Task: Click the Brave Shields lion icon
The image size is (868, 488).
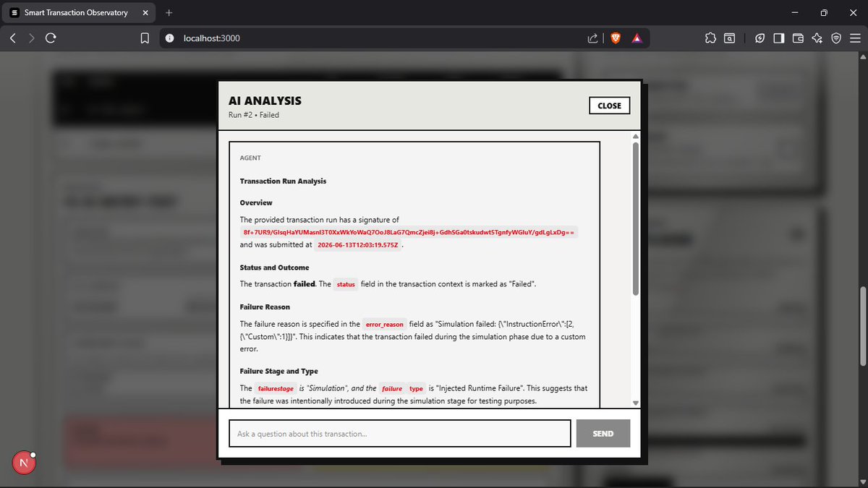Action: (616, 38)
